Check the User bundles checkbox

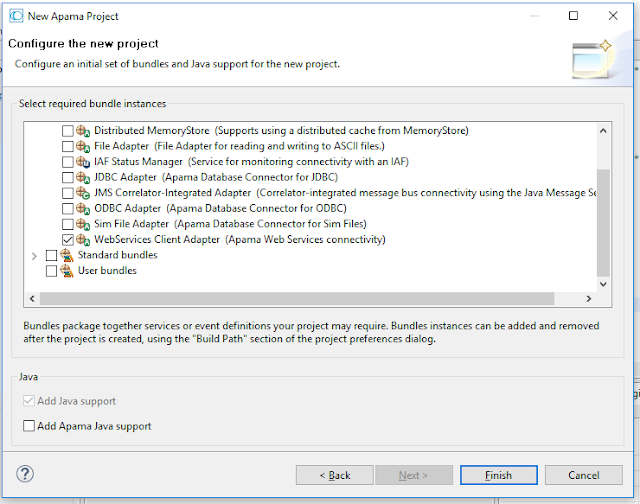coord(51,271)
